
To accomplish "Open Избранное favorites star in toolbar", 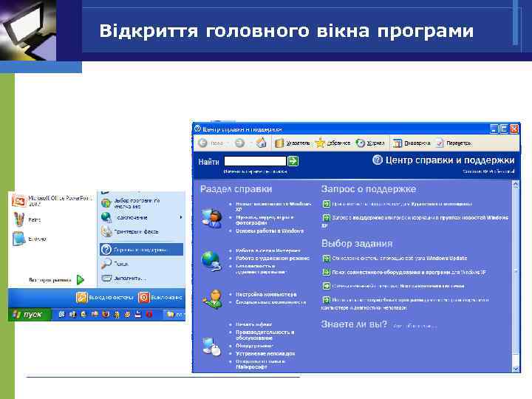I will coord(332,143).
